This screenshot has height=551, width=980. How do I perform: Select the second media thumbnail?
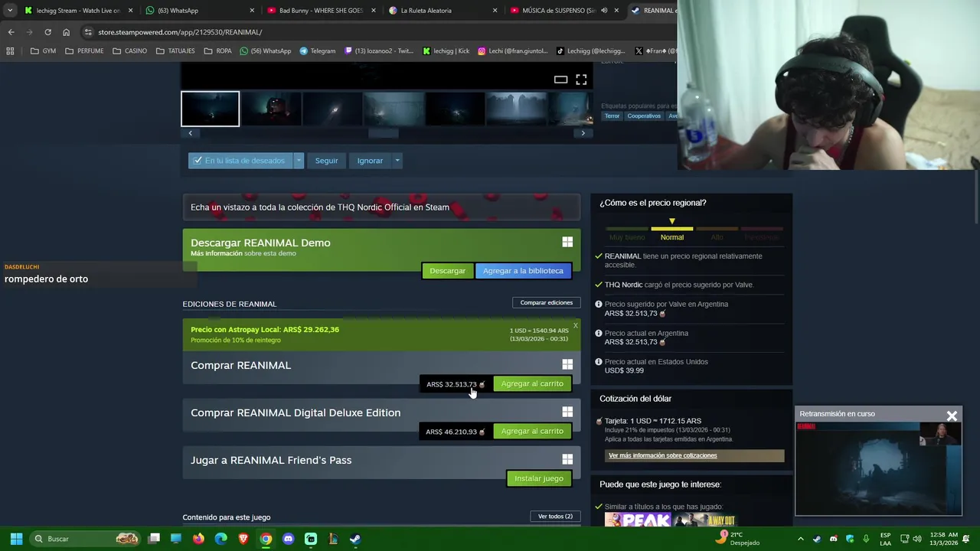(x=272, y=109)
